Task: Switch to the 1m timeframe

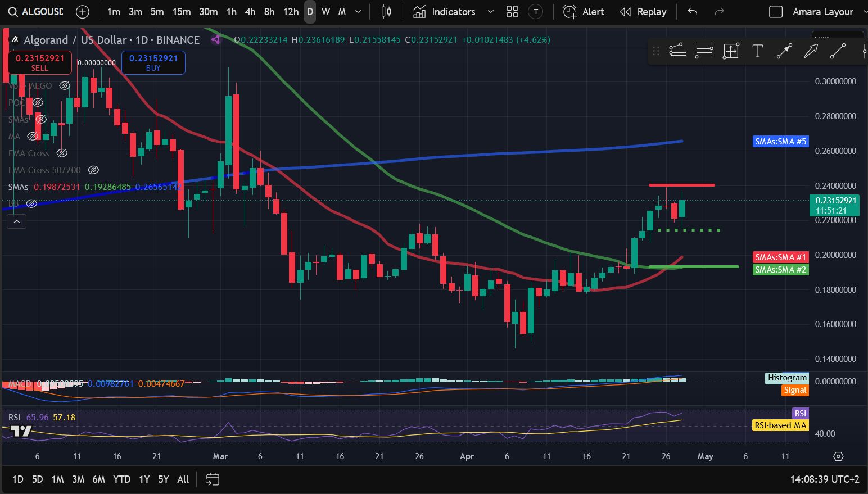Action: 114,12
